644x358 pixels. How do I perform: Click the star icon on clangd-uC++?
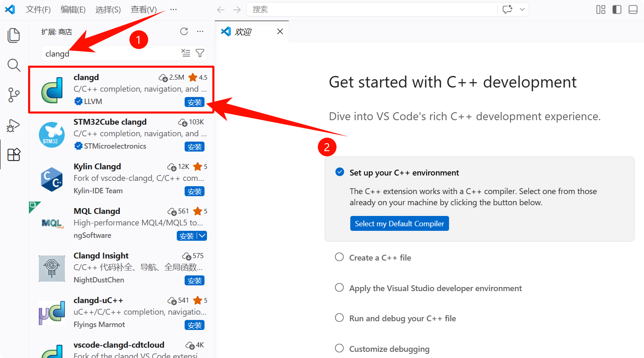click(x=197, y=300)
